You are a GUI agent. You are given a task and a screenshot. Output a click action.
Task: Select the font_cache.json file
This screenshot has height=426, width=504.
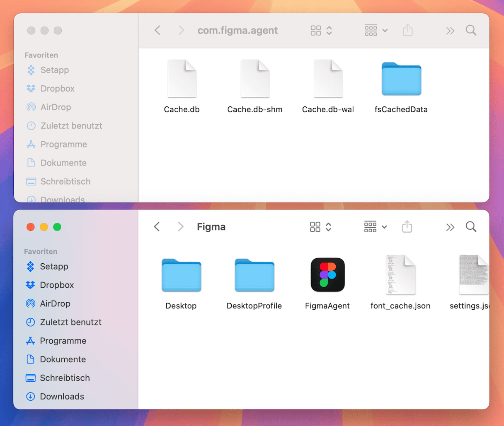point(400,275)
